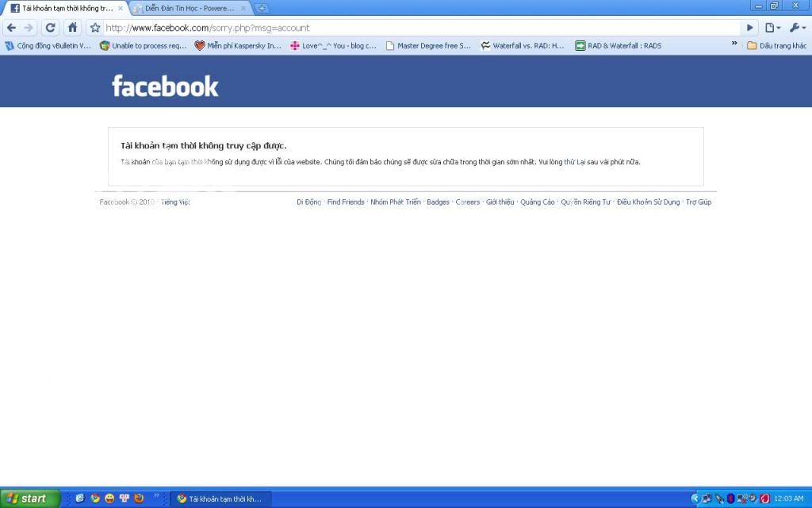The height and width of the screenshot is (508, 812).
Task: Click the facebook logo in the header
Action: (x=165, y=86)
